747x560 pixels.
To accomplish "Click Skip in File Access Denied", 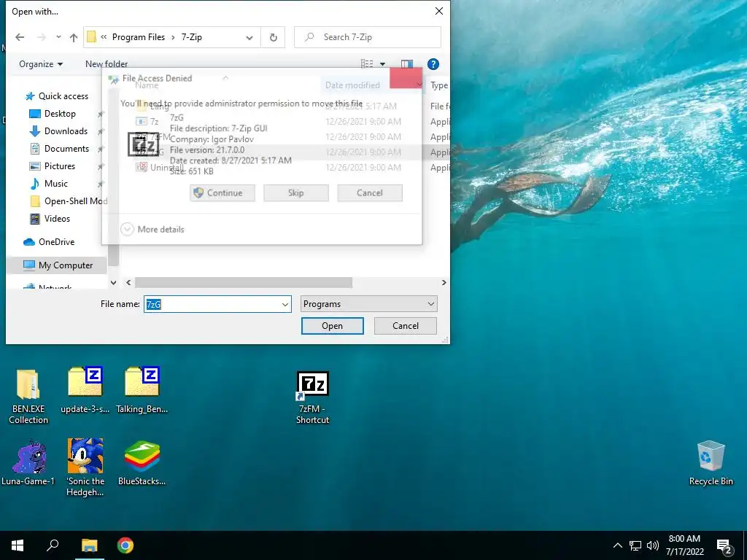I will pos(296,192).
